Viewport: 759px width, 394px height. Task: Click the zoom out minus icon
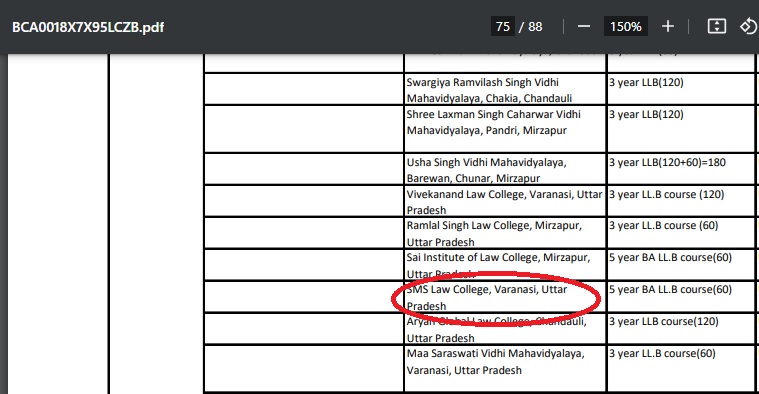tap(584, 26)
